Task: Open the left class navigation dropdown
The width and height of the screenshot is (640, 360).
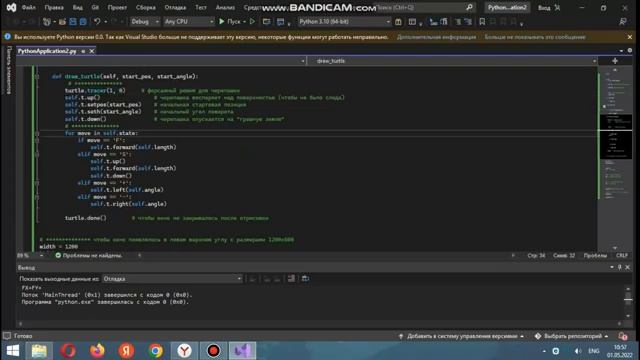Action: pos(161,61)
